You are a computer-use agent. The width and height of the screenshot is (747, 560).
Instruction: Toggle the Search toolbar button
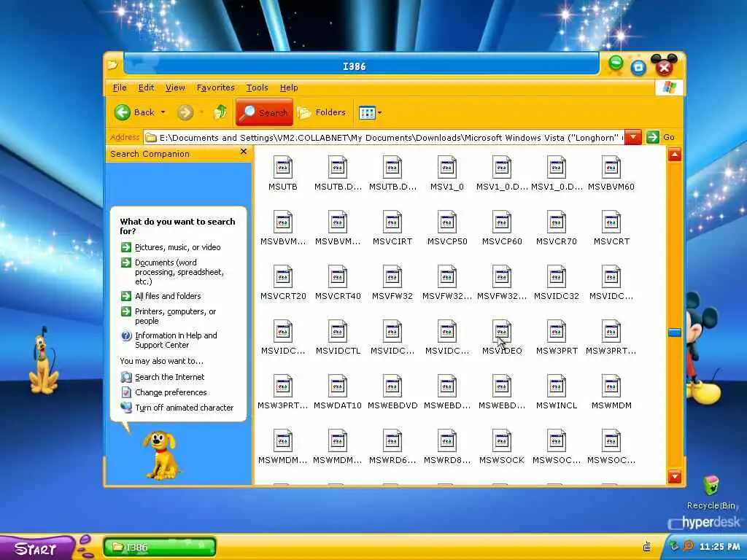pyautogui.click(x=264, y=112)
